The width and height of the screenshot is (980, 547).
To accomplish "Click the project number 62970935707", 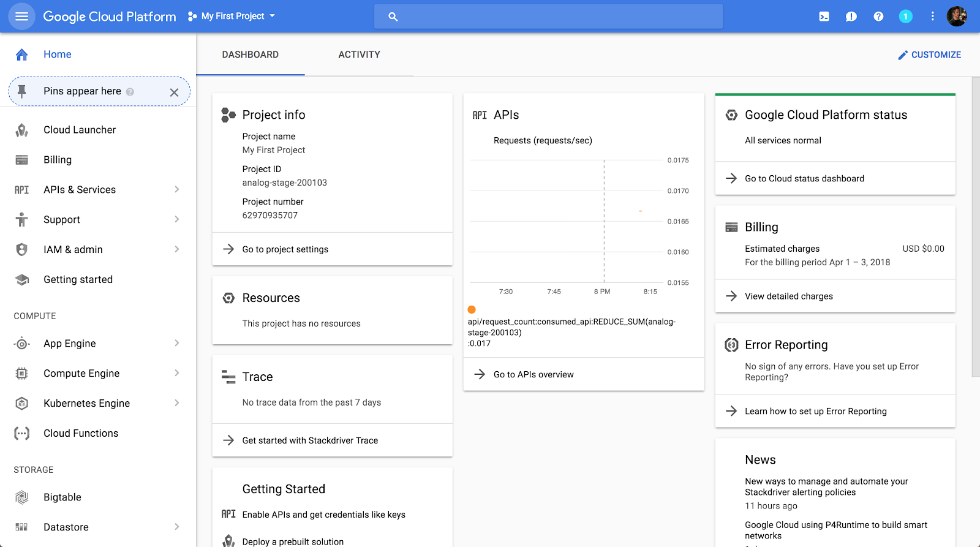I will pyautogui.click(x=270, y=216).
